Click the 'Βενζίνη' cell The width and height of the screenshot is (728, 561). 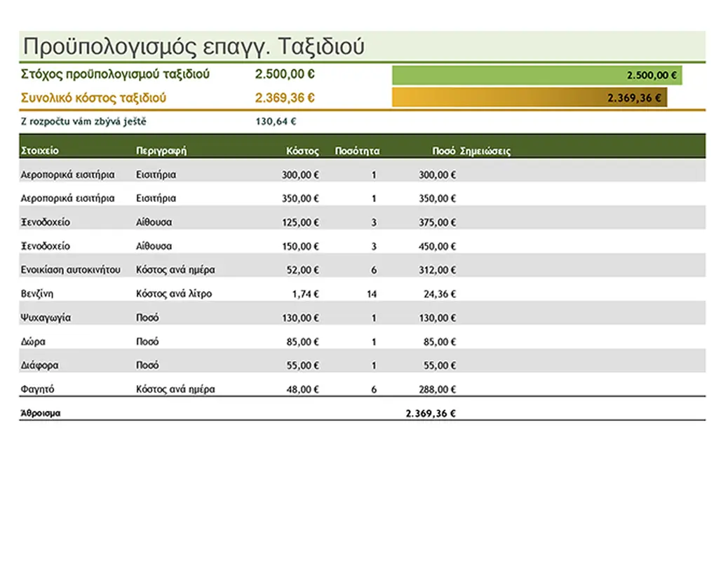[37, 294]
